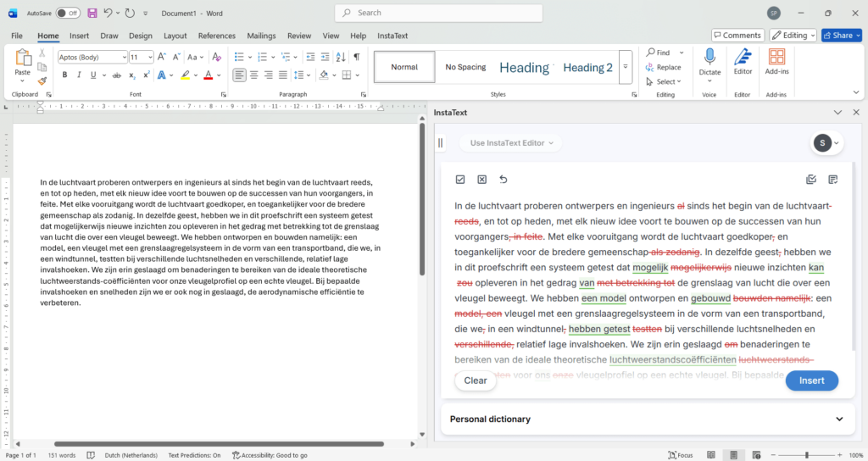Reject all changes in InstaText panel

pos(481,180)
